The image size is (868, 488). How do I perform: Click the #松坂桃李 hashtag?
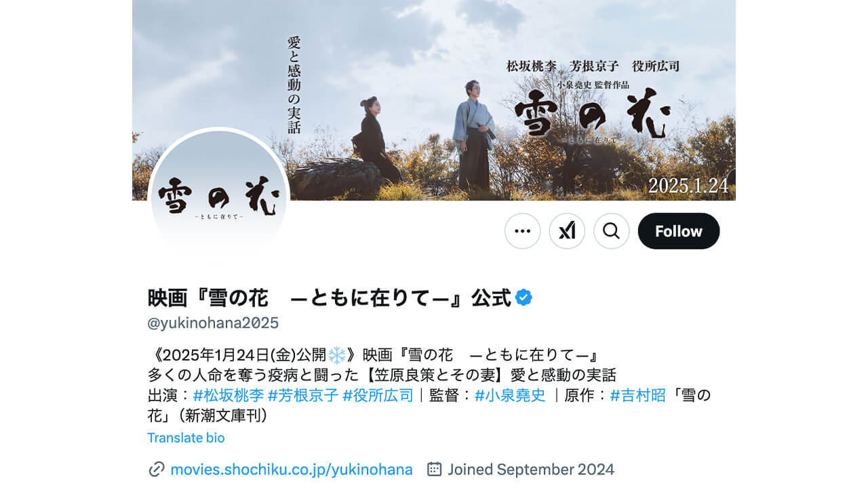[229, 395]
